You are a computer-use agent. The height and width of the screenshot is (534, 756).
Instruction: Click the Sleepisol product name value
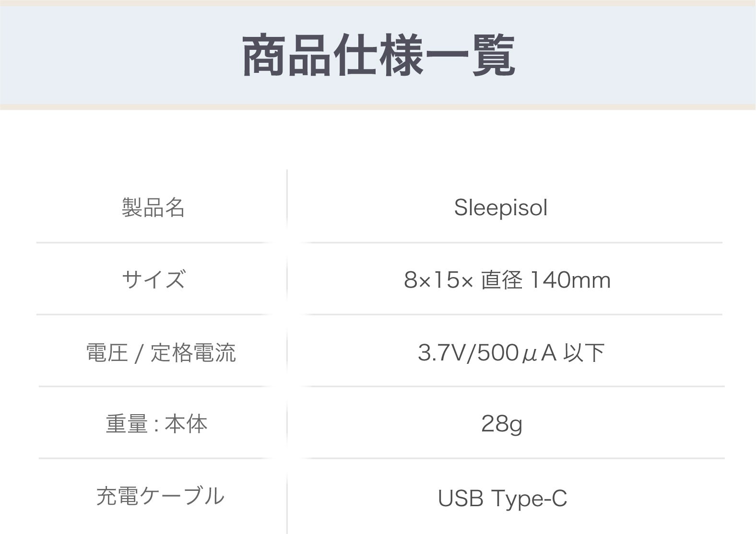tap(500, 208)
